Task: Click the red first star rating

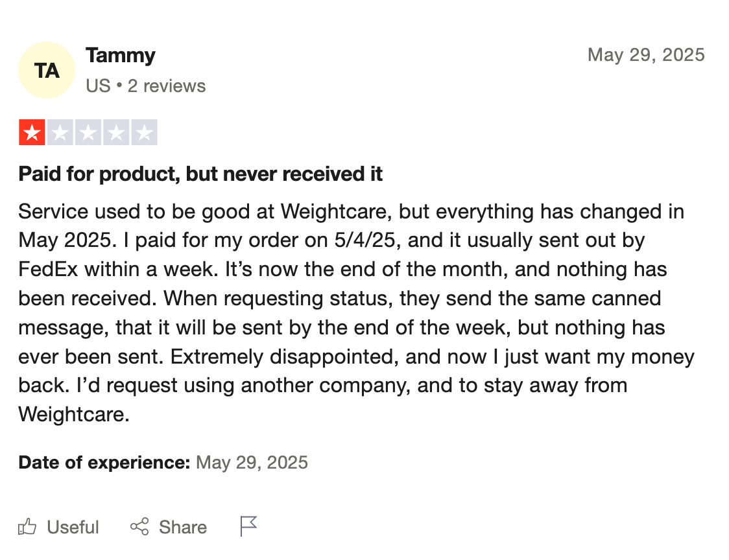Action: click(32, 132)
